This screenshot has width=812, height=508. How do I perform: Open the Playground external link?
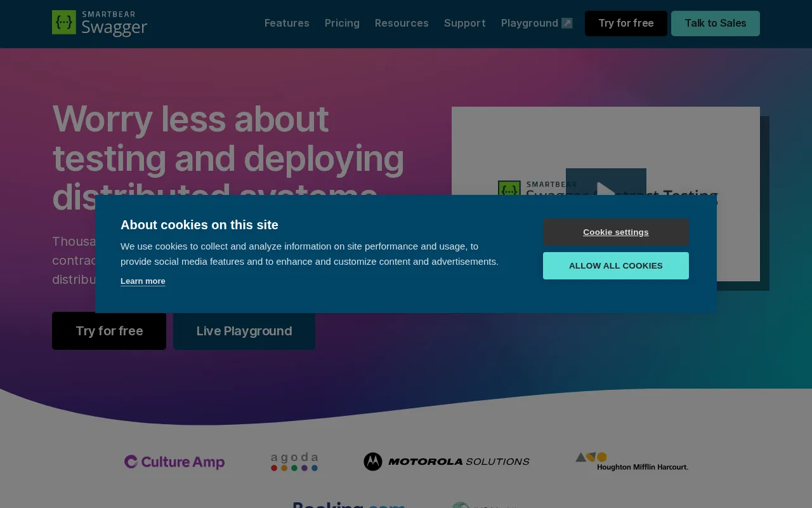tap(537, 23)
